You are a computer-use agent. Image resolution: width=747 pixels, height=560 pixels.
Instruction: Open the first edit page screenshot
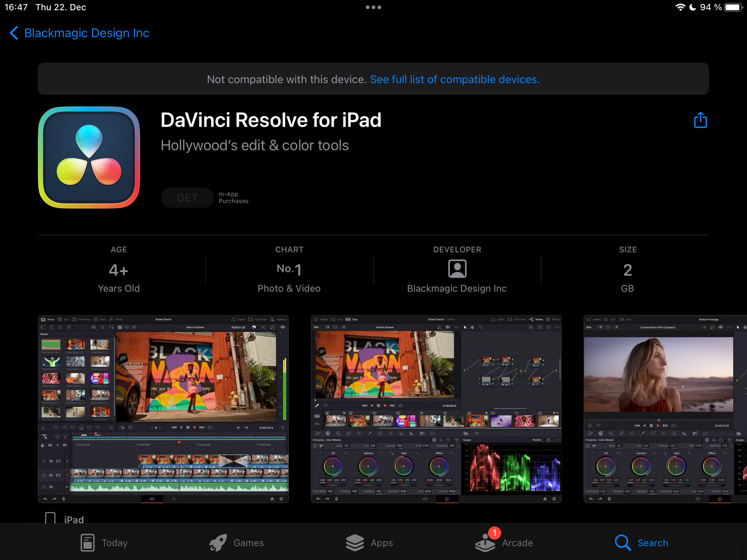(163, 409)
